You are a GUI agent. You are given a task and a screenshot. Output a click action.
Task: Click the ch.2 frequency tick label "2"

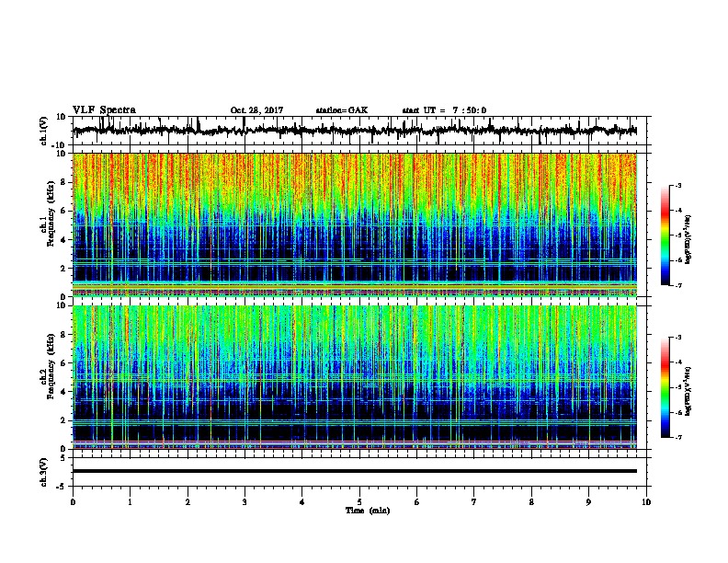(63, 420)
